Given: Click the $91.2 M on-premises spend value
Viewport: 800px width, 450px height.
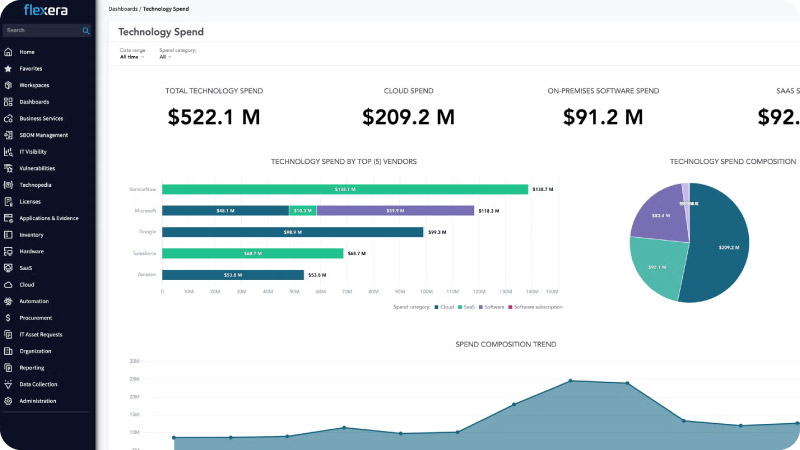Looking at the screenshot, I should tap(603, 117).
